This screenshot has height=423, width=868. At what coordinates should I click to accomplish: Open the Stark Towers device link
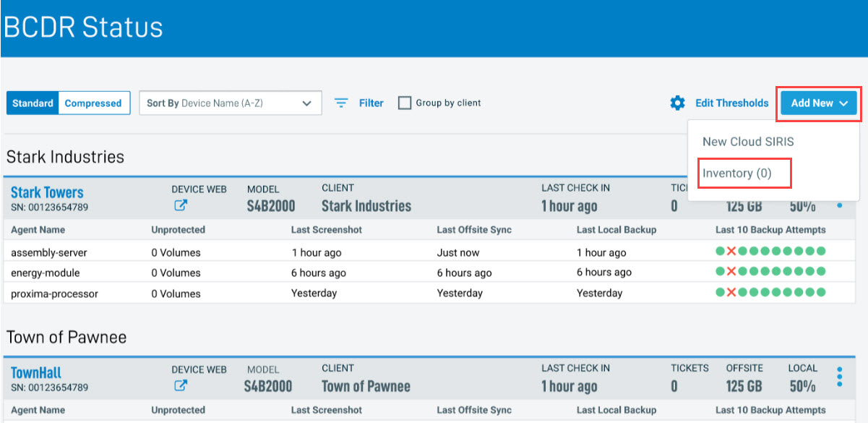(x=47, y=192)
